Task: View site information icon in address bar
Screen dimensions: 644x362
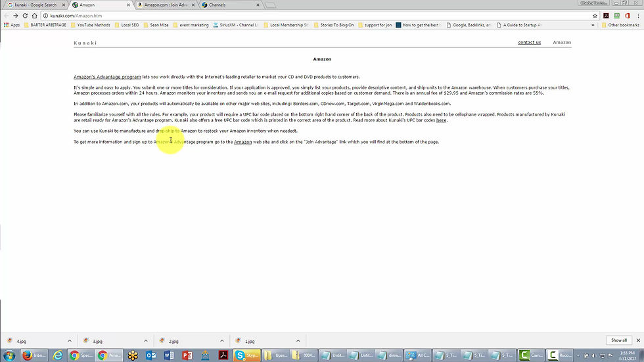Action: pyautogui.click(x=45, y=16)
